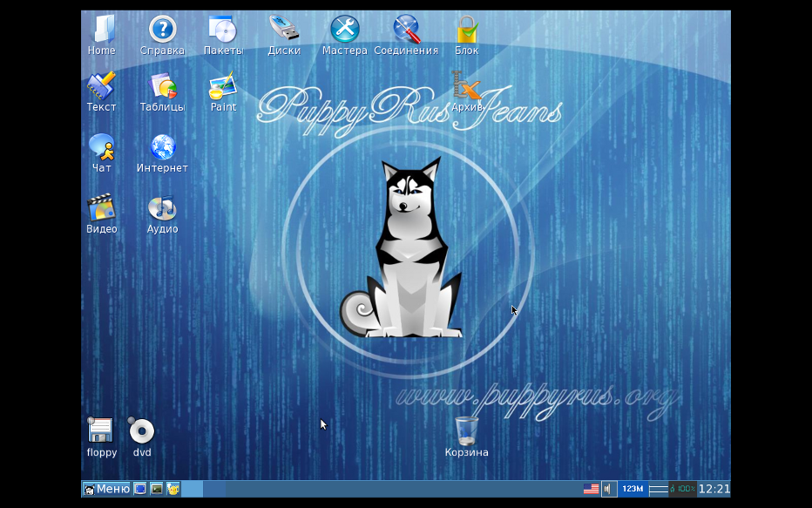Screen dimensions: 812x508
Task: Open the volume speaker tray icon
Action: pos(608,489)
